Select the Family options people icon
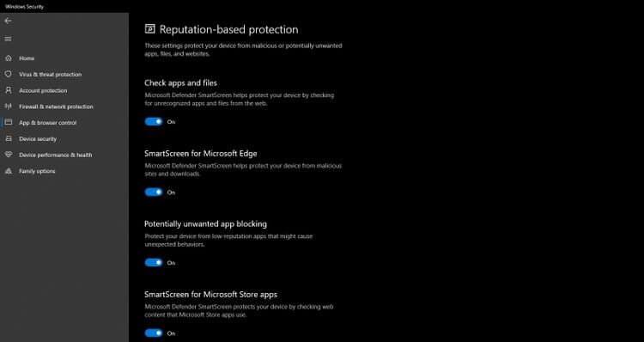Image resolution: width=644 pixels, height=342 pixels. 9,171
